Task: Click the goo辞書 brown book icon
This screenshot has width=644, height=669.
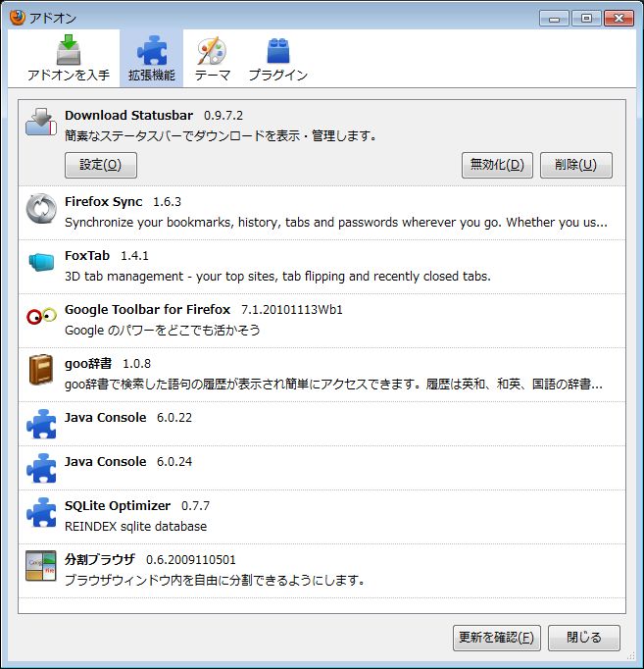Action: pos(41,370)
